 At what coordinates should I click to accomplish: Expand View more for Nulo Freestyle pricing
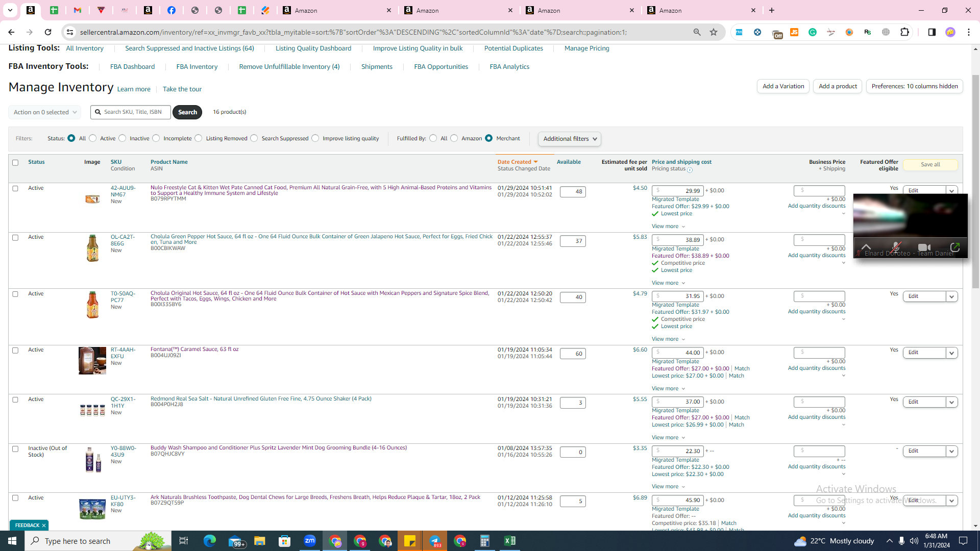coord(668,227)
